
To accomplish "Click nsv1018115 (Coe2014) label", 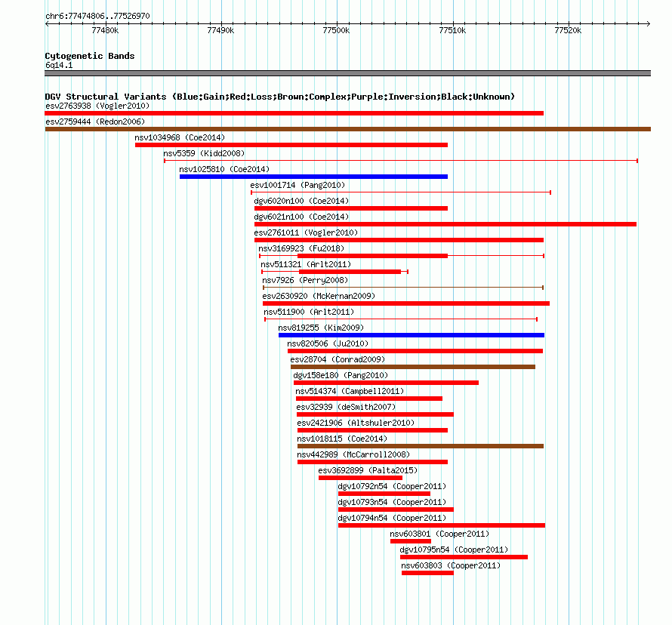I will (x=342, y=439).
